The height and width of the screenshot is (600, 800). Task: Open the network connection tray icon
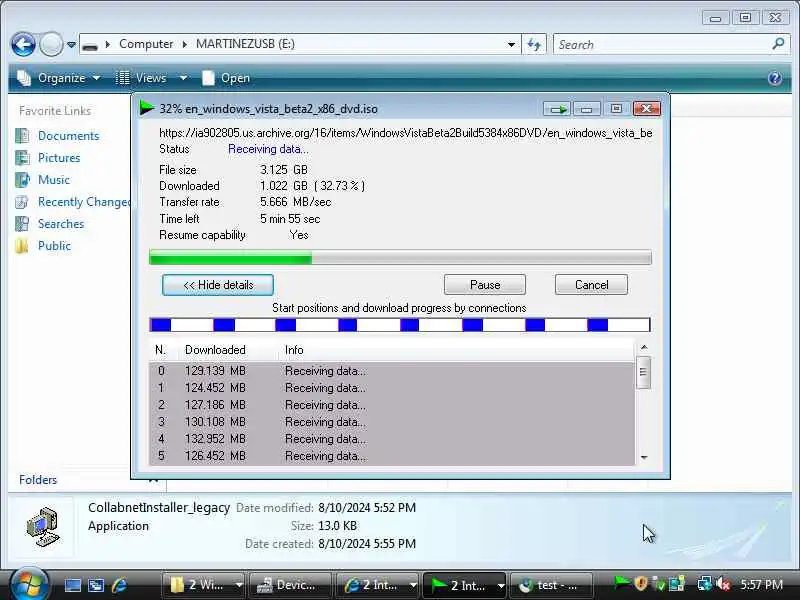[x=705, y=583]
